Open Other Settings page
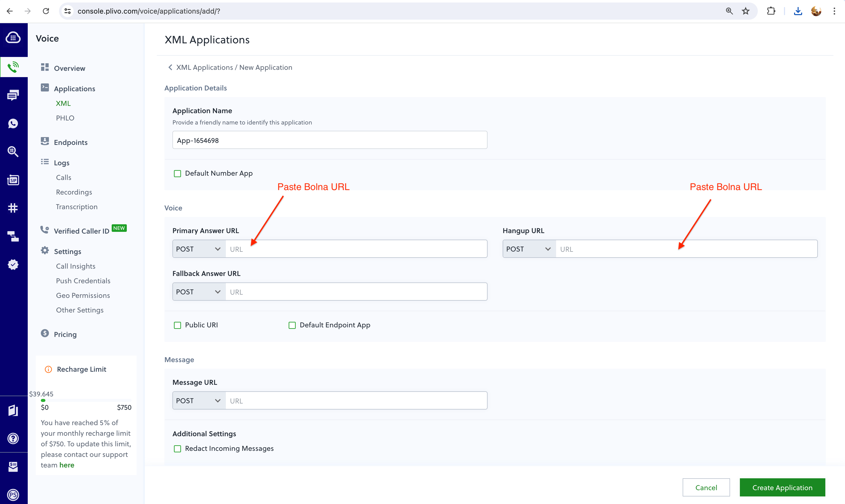The height and width of the screenshot is (504, 845). click(x=80, y=310)
